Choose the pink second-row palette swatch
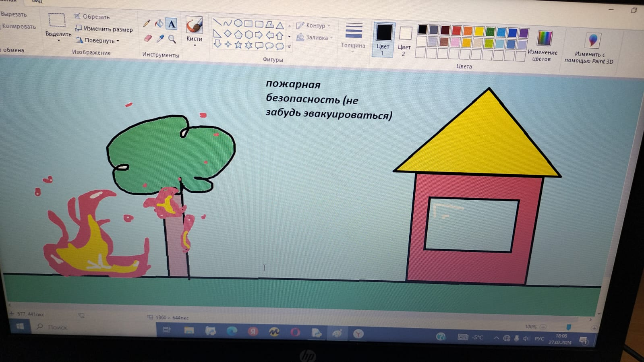This screenshot has width=644, height=362. 455,42
